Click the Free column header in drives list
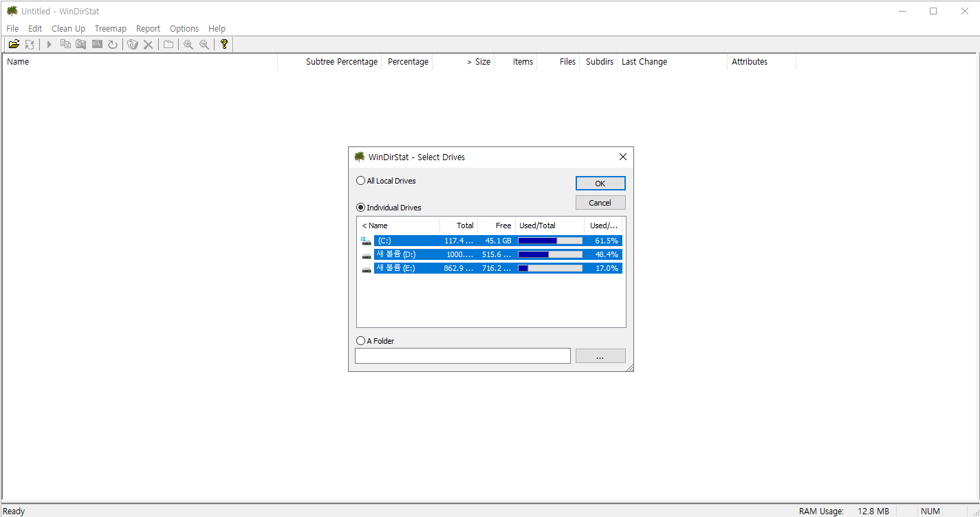Viewport: 980px width, 517px height. coord(497,225)
